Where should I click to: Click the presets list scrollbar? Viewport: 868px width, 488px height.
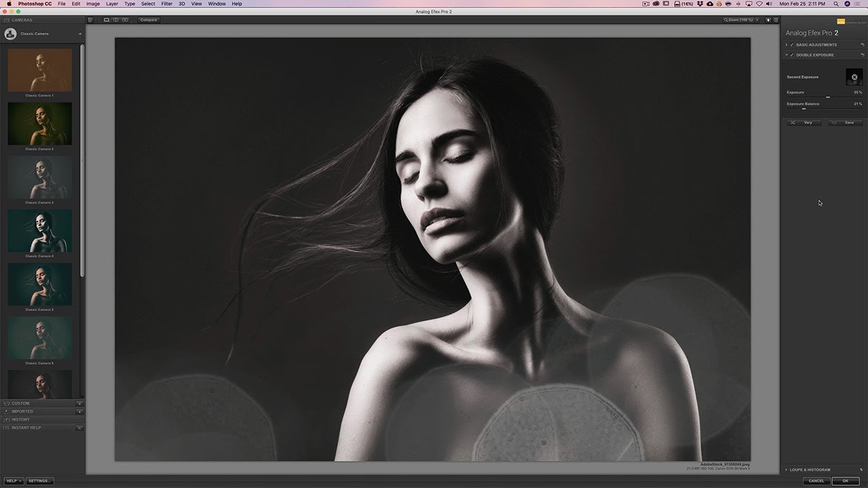point(82,161)
